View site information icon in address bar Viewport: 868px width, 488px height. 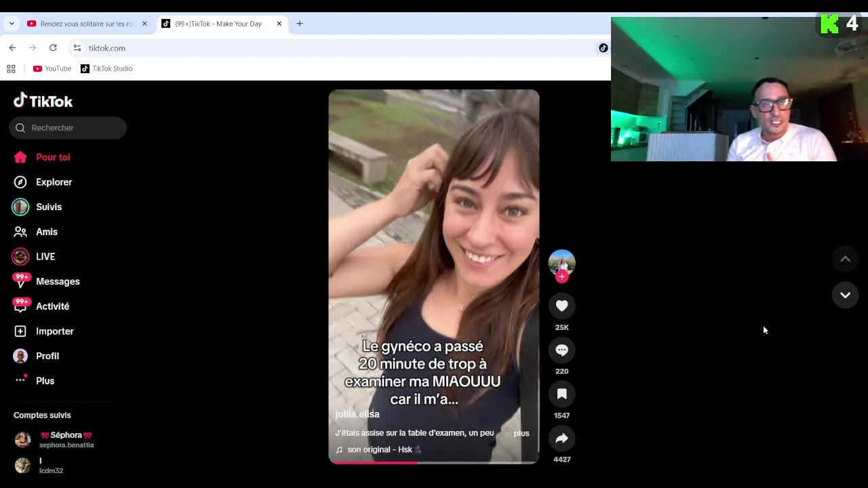(x=77, y=48)
